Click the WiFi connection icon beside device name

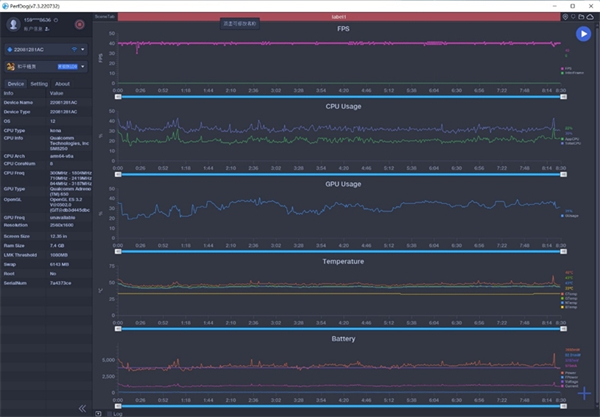[75, 48]
